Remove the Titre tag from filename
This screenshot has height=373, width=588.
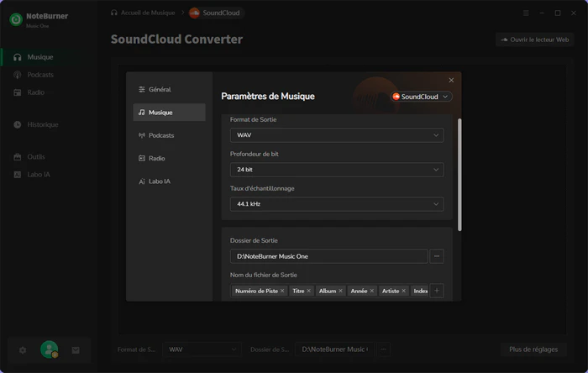[309, 291]
